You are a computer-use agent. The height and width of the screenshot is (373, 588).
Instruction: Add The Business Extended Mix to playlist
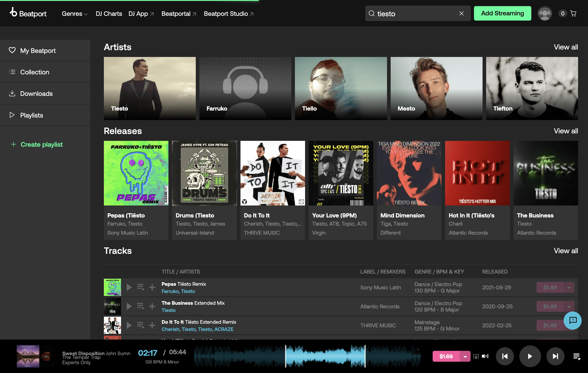pos(152,306)
